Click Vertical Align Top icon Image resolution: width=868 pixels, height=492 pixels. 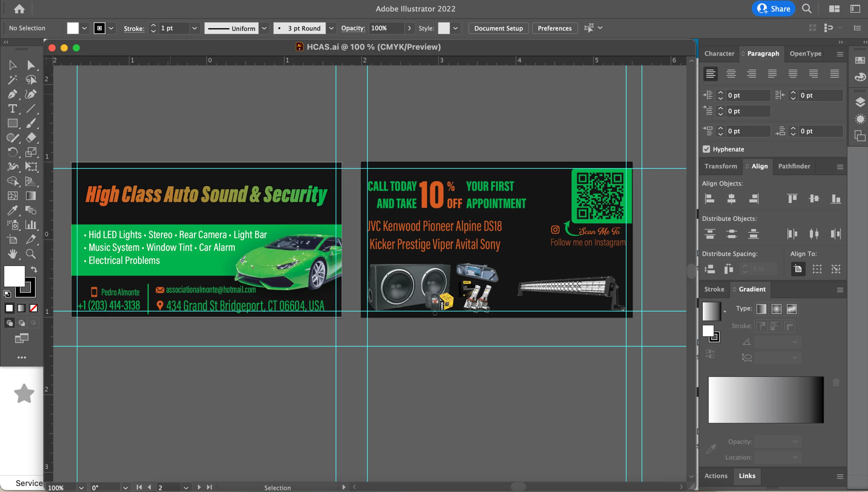click(792, 199)
